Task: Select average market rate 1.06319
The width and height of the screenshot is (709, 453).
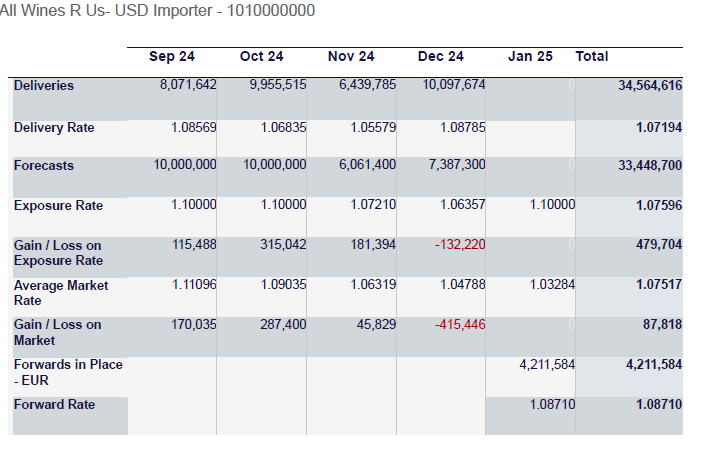Action: (x=373, y=284)
